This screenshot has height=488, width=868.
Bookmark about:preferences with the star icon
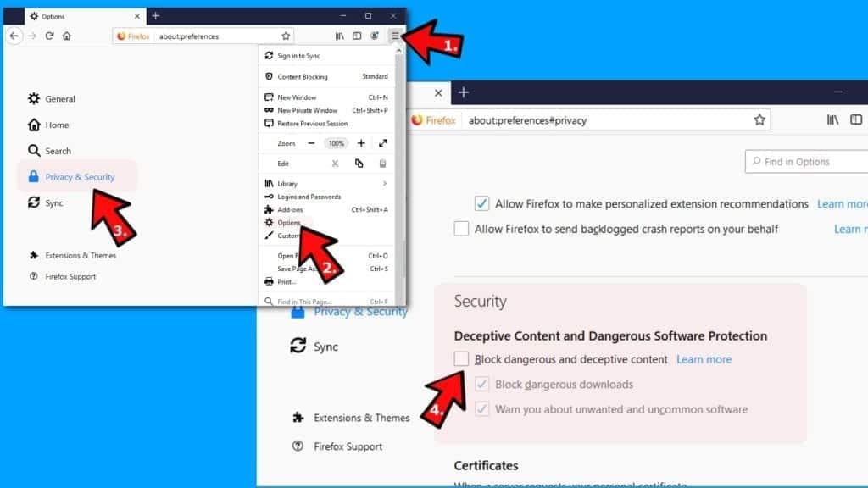(x=286, y=36)
